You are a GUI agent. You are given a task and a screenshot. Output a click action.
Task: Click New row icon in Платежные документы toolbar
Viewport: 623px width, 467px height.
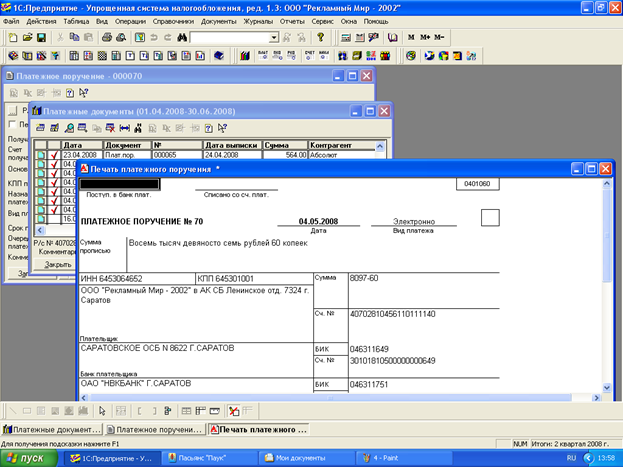(x=40, y=128)
